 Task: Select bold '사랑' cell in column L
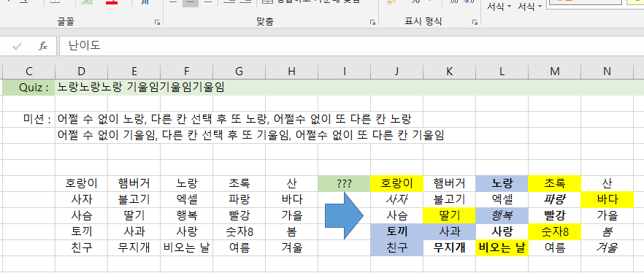tap(502, 231)
